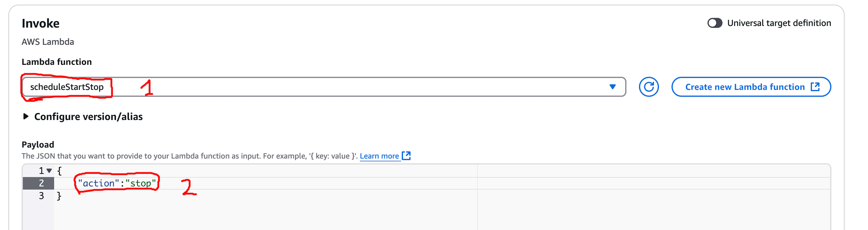The height and width of the screenshot is (230, 868).
Task: Click the Universal target definition label
Action: tap(779, 23)
